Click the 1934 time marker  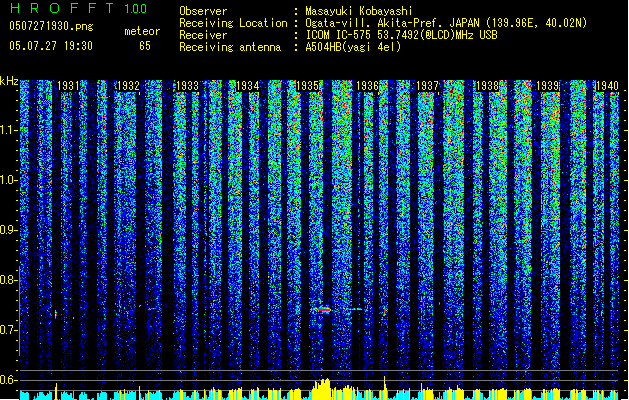click(x=248, y=85)
